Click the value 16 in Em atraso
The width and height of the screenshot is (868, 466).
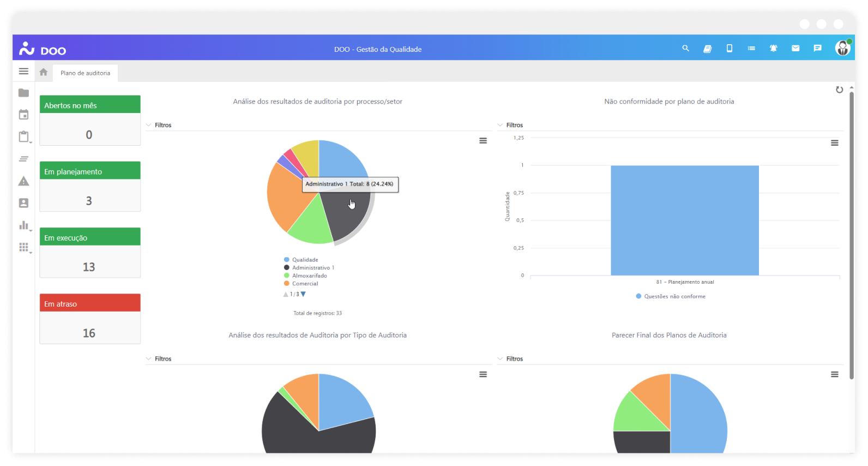point(89,333)
